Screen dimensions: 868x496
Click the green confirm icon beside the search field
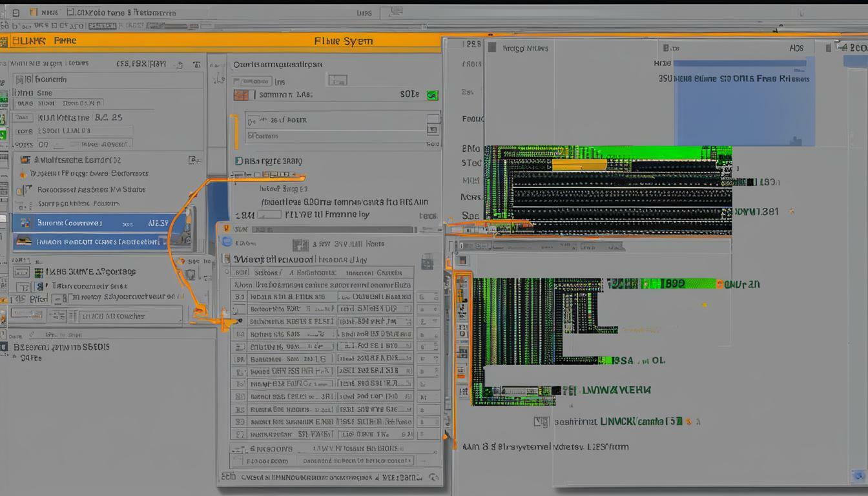432,94
